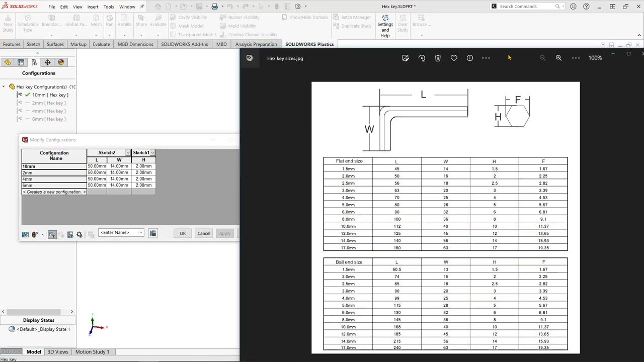
Task: Click the Apply button
Action: [224, 233]
